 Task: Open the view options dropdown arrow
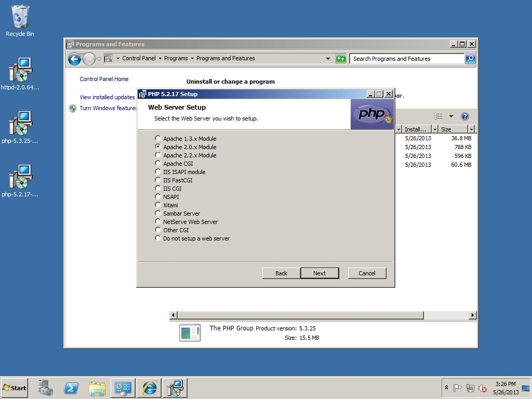tap(451, 116)
